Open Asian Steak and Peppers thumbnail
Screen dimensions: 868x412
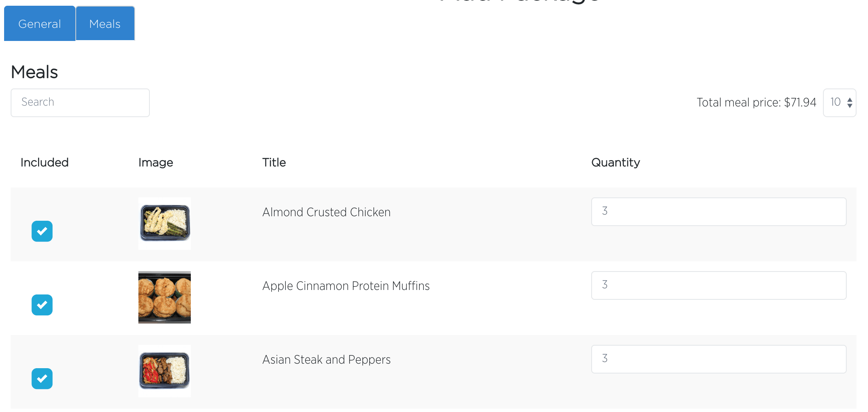click(x=165, y=371)
